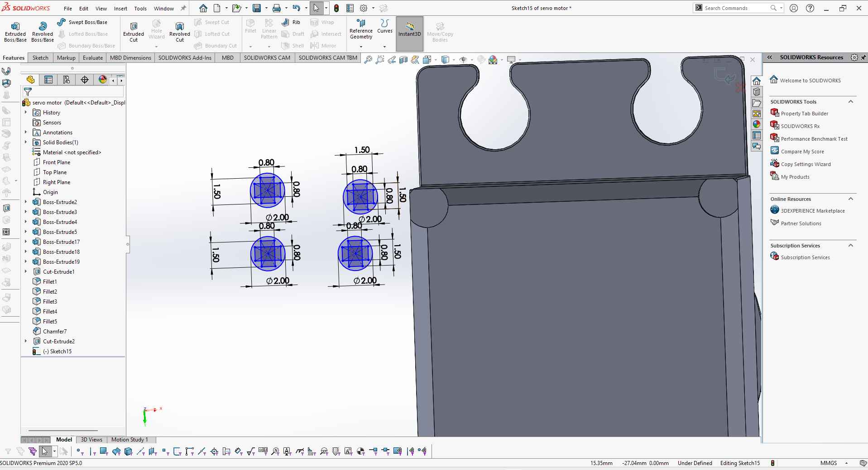This screenshot has height=470, width=868.
Task: Select the Revolved Cut tool
Action: (180, 32)
